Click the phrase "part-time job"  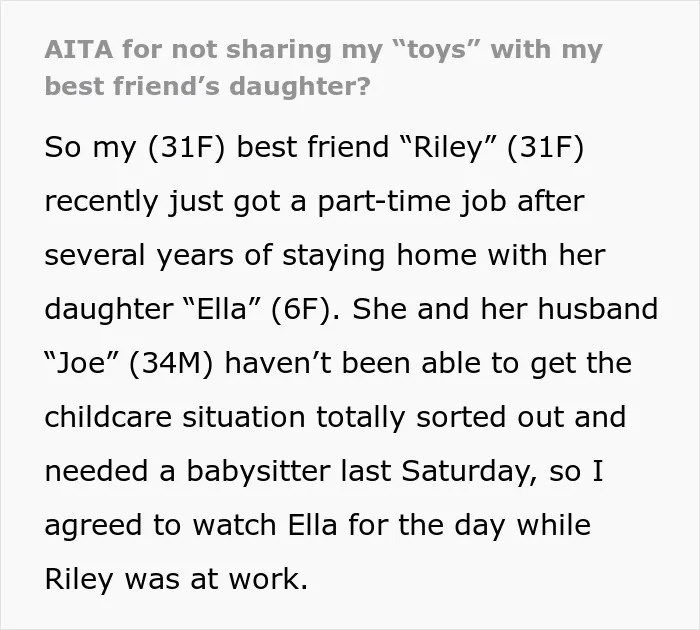click(x=412, y=201)
